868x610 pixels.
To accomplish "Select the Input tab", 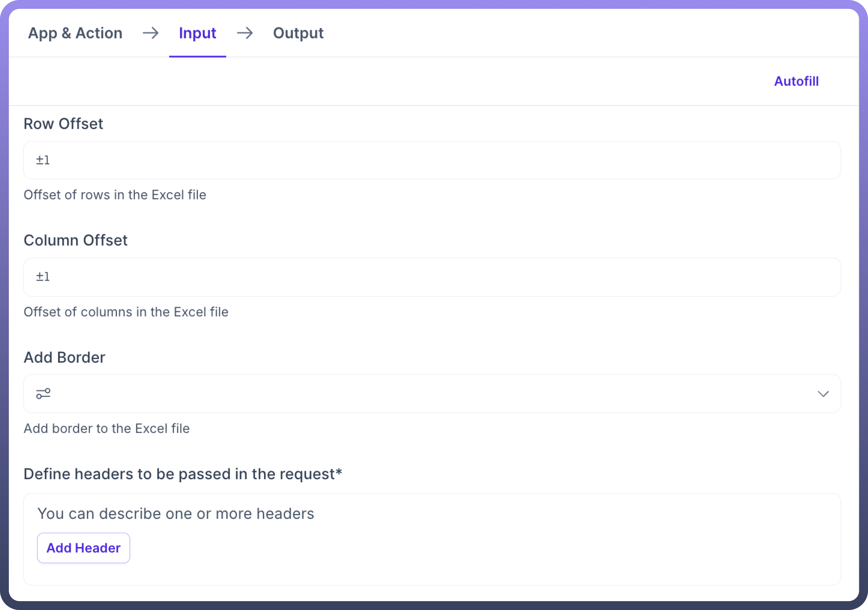I will (197, 33).
